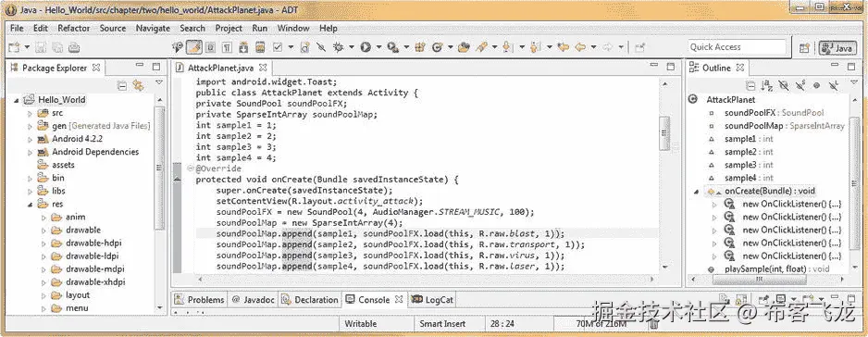Click the Save All toolbar icon
The height and width of the screenshot is (337, 868).
tap(57, 47)
